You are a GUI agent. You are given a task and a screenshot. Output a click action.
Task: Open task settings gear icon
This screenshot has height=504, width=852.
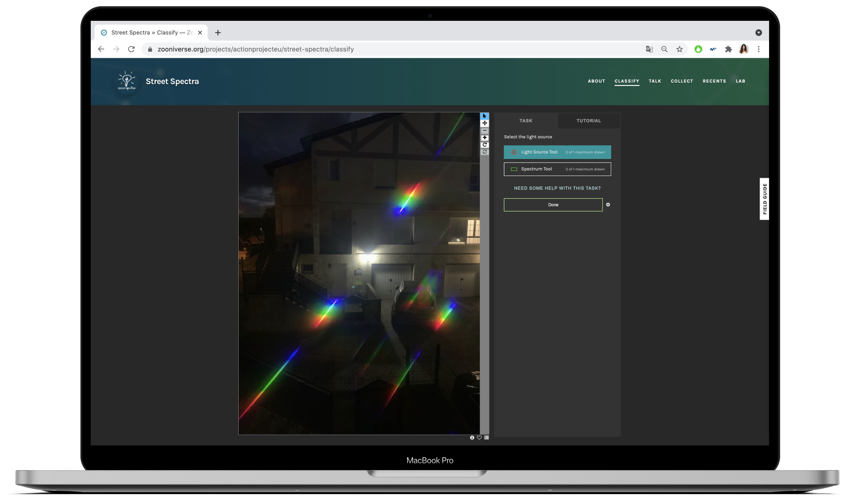click(608, 204)
